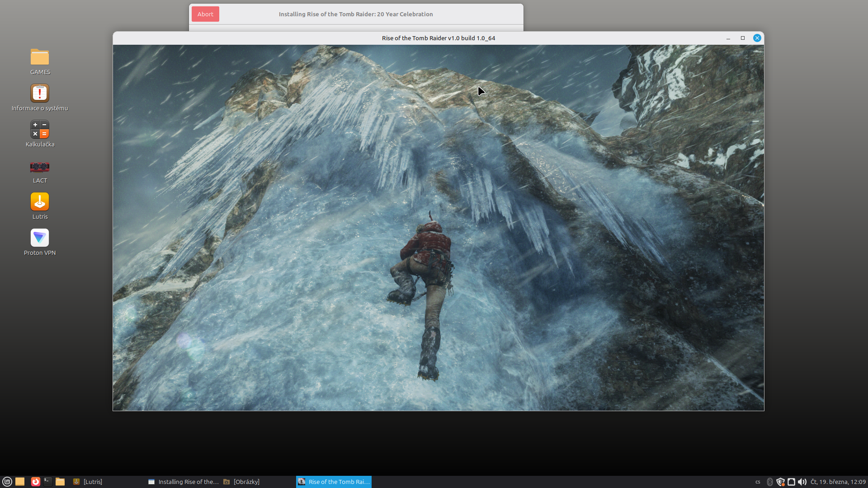Image resolution: width=868 pixels, height=488 pixels.
Task: Open the network connection tray icon
Action: [791, 482]
